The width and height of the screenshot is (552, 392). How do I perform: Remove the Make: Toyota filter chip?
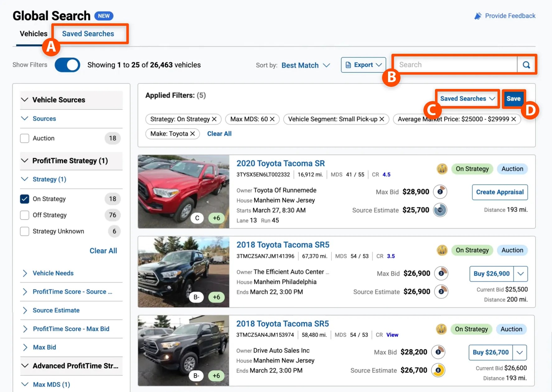coord(193,134)
